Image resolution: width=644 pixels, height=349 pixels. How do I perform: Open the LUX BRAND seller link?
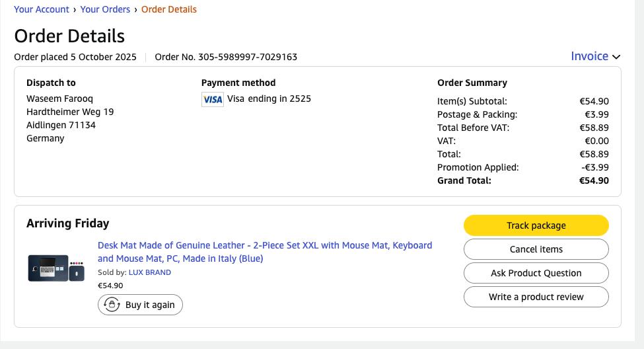[149, 272]
